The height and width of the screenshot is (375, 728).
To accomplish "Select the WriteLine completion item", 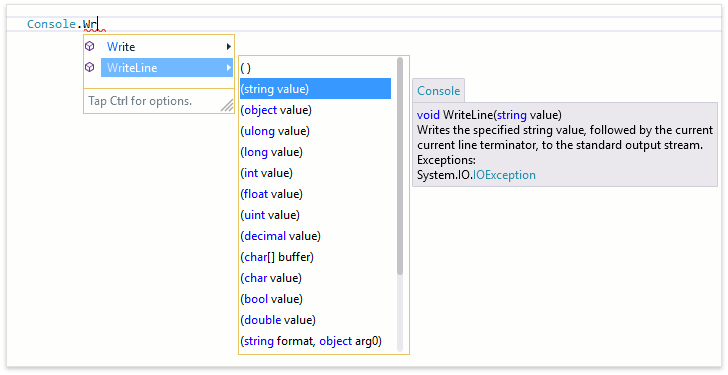I will [167, 67].
